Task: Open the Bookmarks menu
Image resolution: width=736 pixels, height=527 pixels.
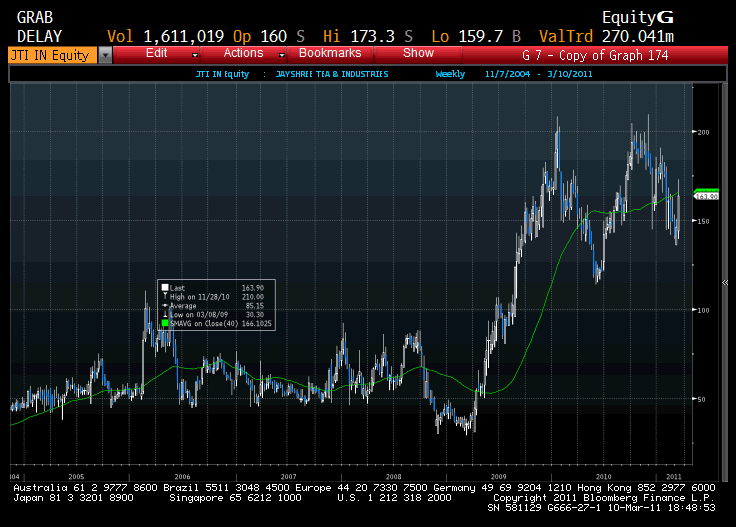Action: tap(330, 53)
